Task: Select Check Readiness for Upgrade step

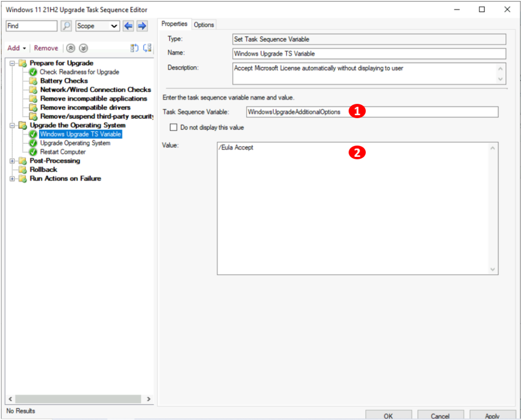Action: tap(79, 72)
